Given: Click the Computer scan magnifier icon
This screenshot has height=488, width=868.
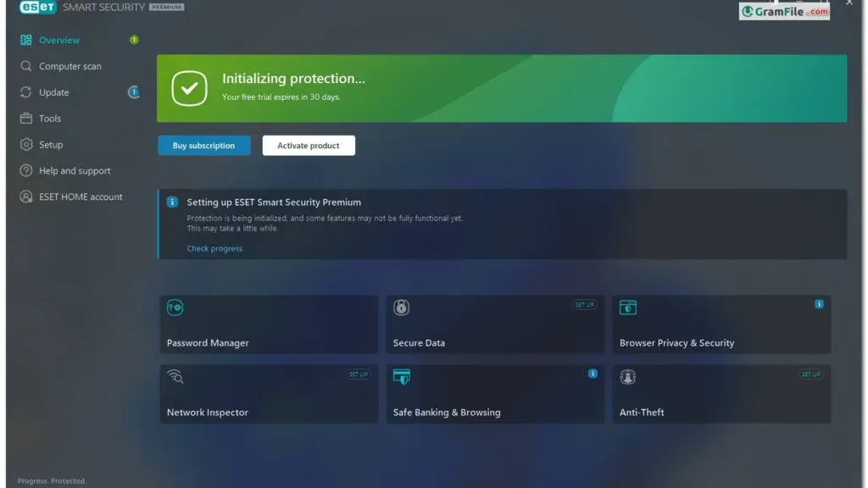Looking at the screenshot, I should coord(26,66).
